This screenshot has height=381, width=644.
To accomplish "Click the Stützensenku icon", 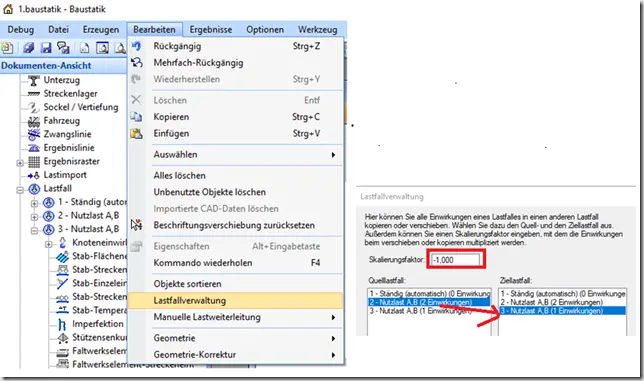I will pyautogui.click(x=62, y=338).
